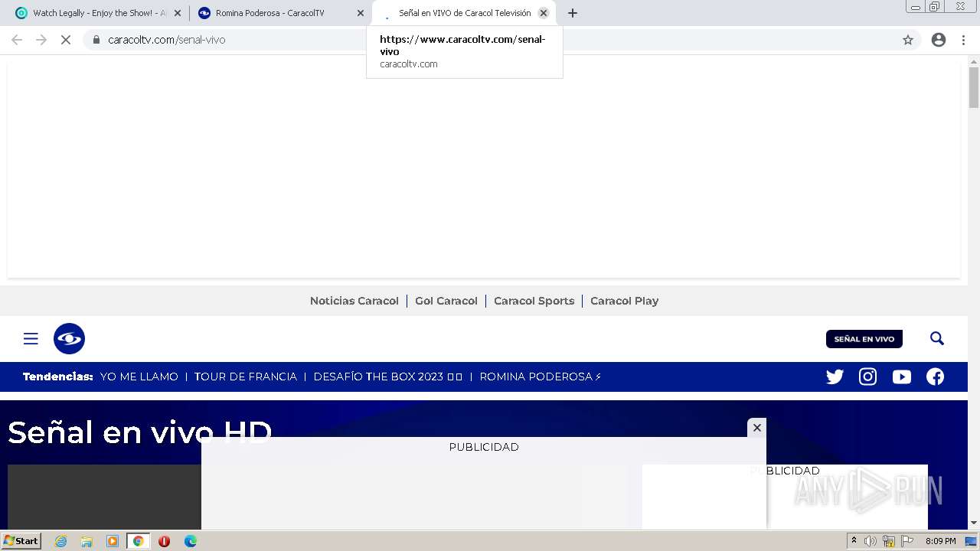Open Caracol's YouTube channel icon
The image size is (980, 551).
(x=901, y=377)
